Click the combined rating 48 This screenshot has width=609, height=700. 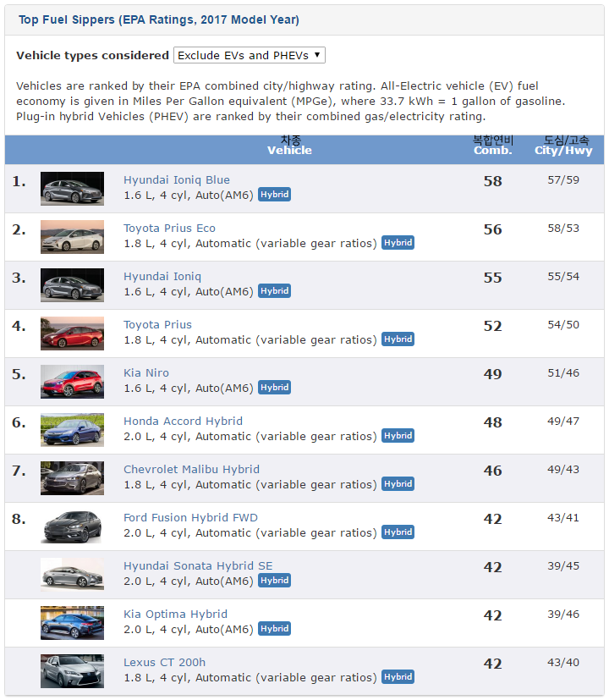[493, 422]
